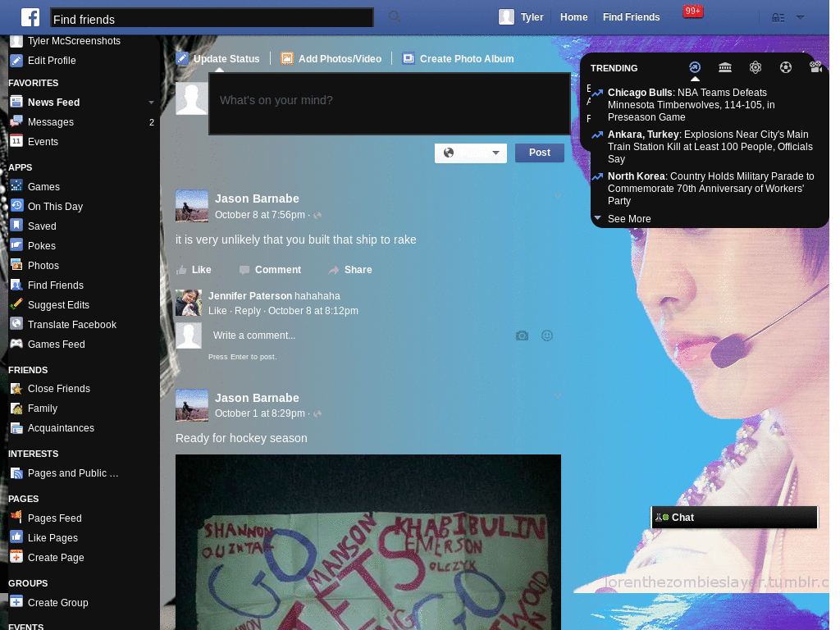Attach a photo using comment camera icon
The height and width of the screenshot is (630, 840).
click(522, 336)
